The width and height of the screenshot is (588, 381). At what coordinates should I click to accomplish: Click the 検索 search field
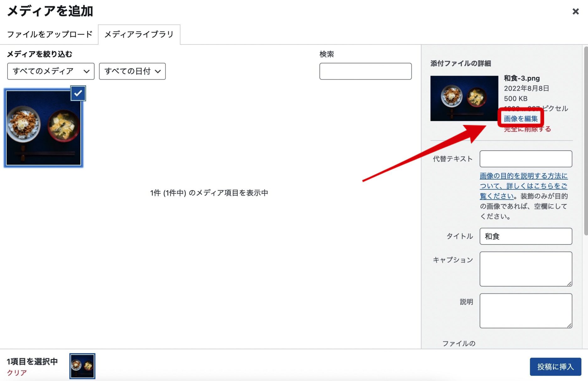365,71
